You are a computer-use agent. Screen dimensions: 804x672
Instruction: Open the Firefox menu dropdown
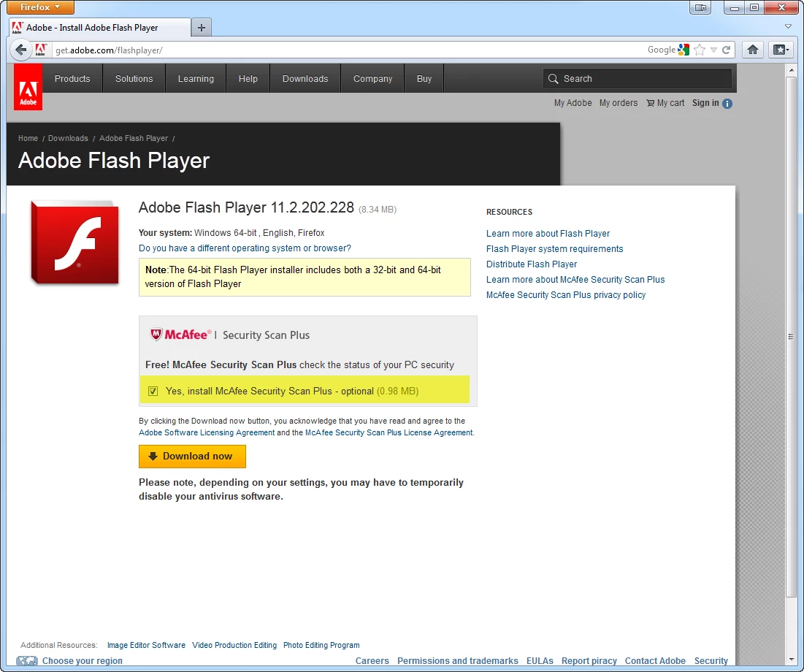40,7
